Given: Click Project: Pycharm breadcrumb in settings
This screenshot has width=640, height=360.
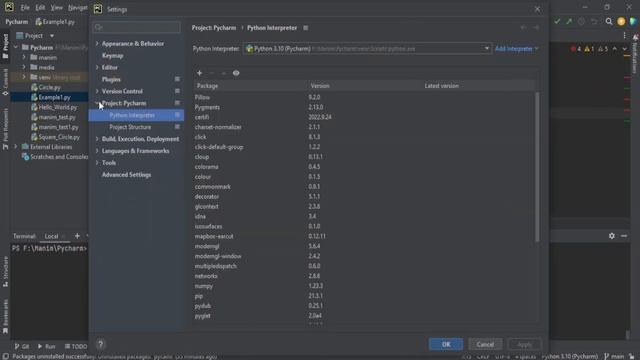Looking at the screenshot, I should coord(214,28).
